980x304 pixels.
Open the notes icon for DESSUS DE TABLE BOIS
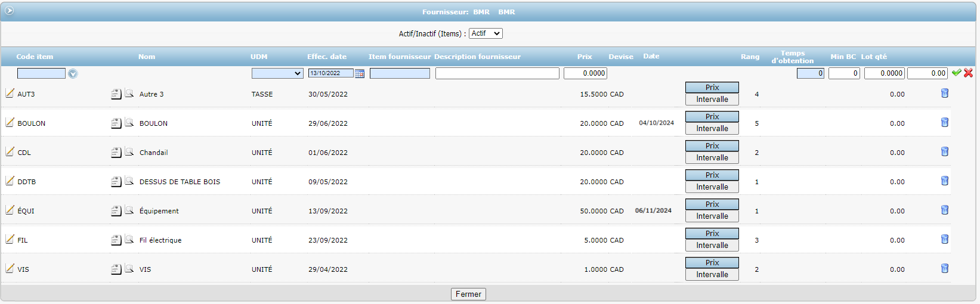[116, 182]
